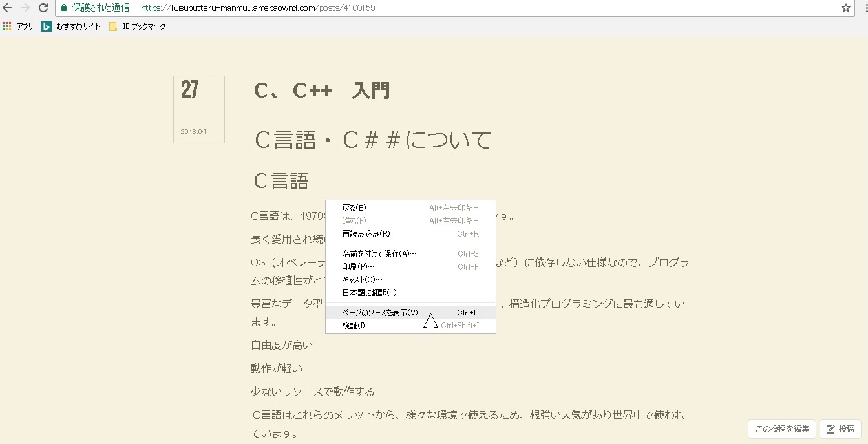This screenshot has height=444, width=868.
Task: Open the おすすめサイト bookmark
Action: tap(71, 26)
